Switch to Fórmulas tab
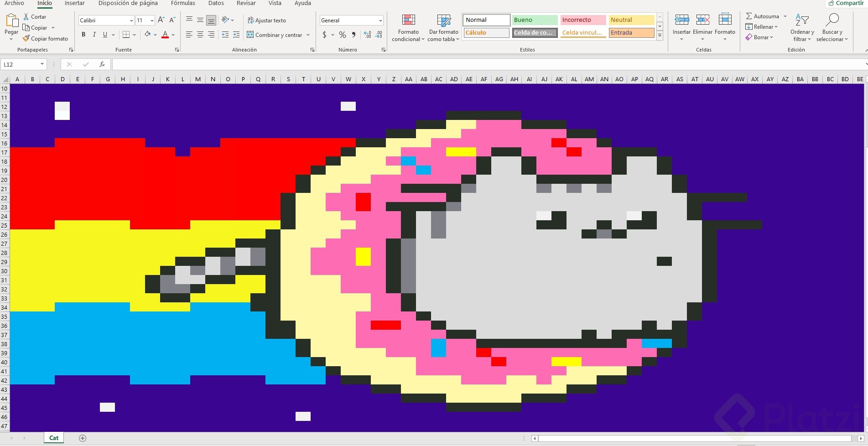 [x=183, y=3]
